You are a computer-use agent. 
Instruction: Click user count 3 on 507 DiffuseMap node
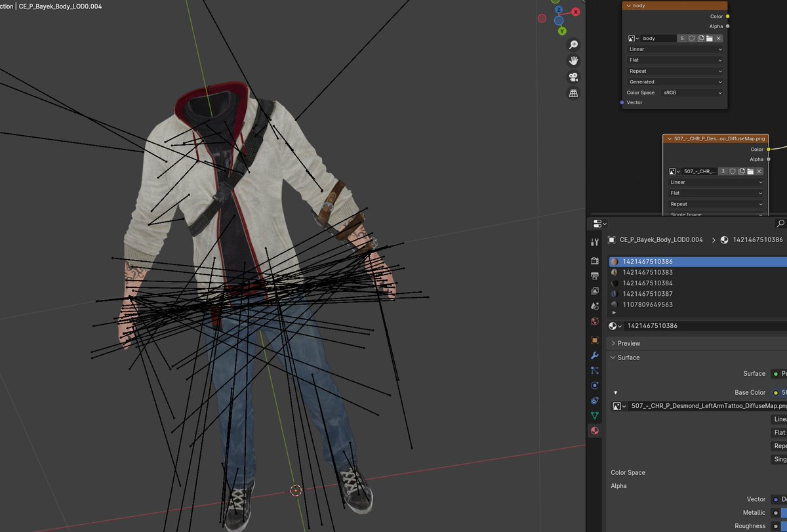[x=723, y=171]
